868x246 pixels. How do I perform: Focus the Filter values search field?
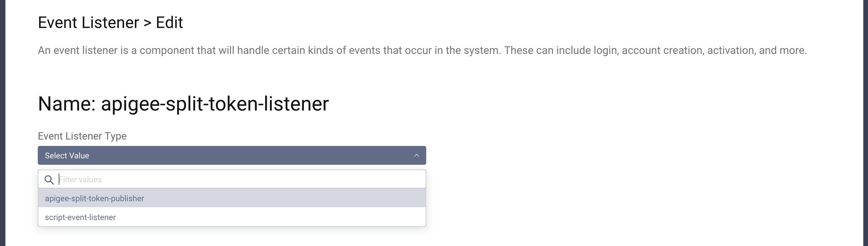coord(236,180)
